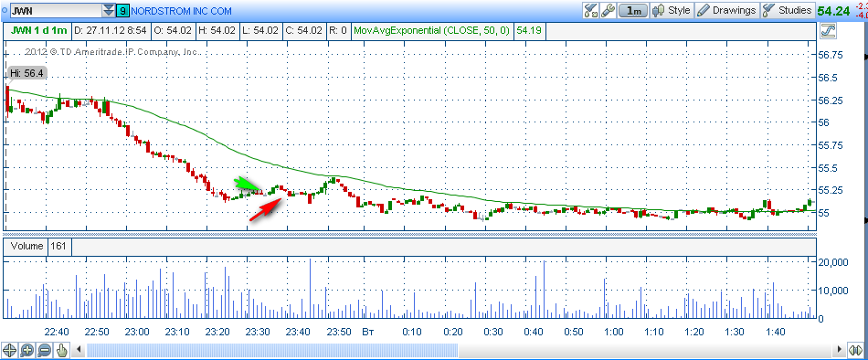868x360 pixels.
Task: Click the 1:00 time axis label
Action: (x=613, y=332)
